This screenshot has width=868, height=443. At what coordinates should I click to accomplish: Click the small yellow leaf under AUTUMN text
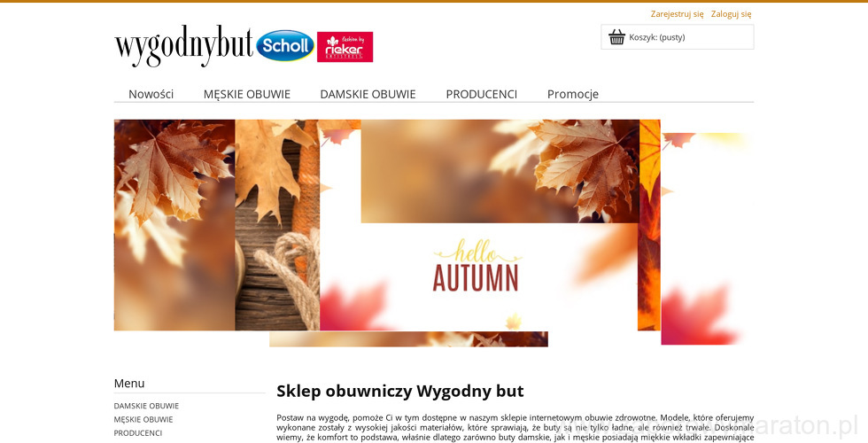[x=514, y=321]
